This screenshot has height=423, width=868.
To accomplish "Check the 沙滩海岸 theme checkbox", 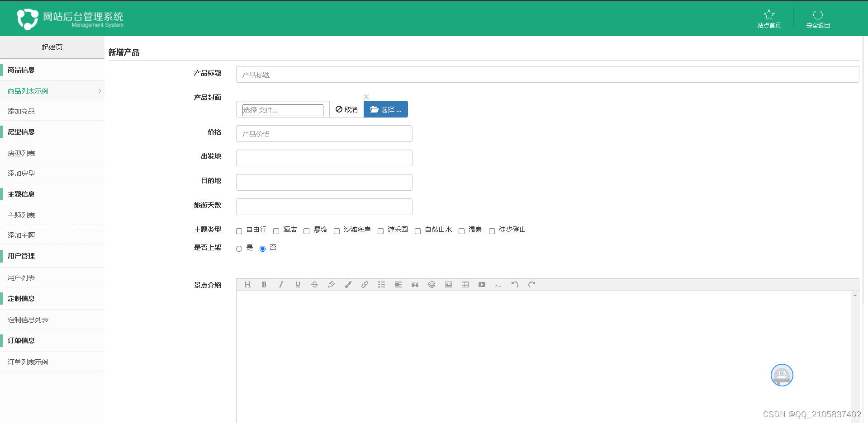I will coord(337,231).
